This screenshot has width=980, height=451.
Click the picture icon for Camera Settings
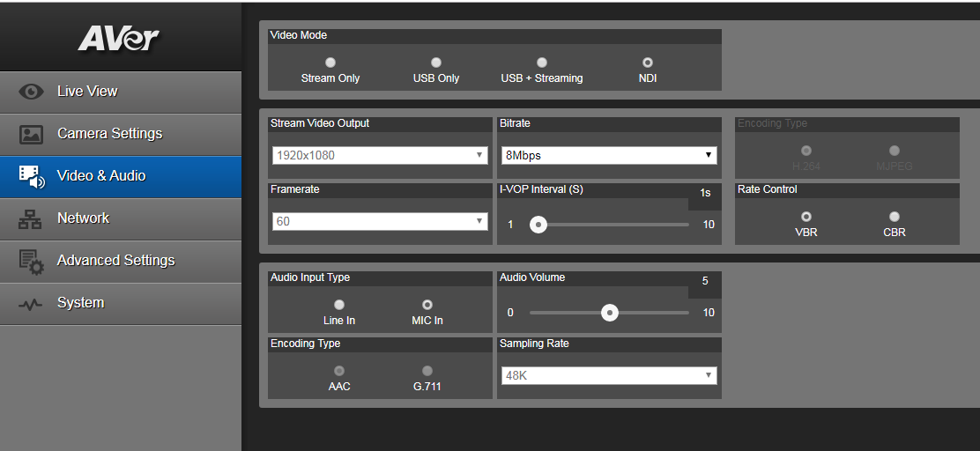pyautogui.click(x=31, y=134)
